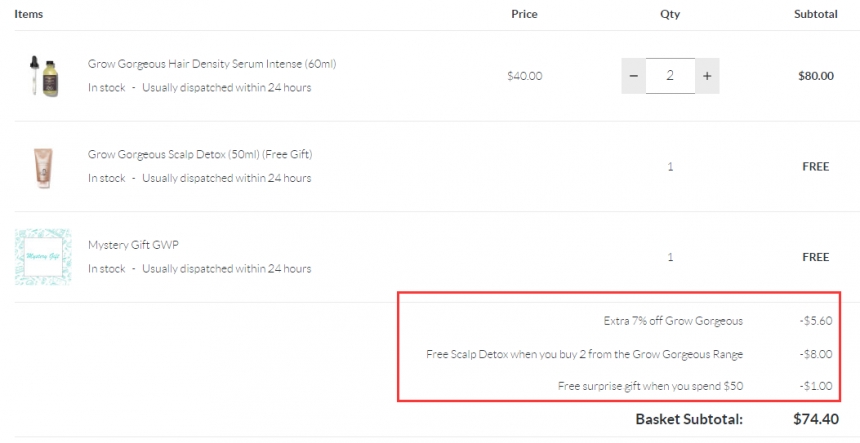Screen dimensions: 860x443
Task: Click the $40.00 serum unit price
Action: [524, 76]
